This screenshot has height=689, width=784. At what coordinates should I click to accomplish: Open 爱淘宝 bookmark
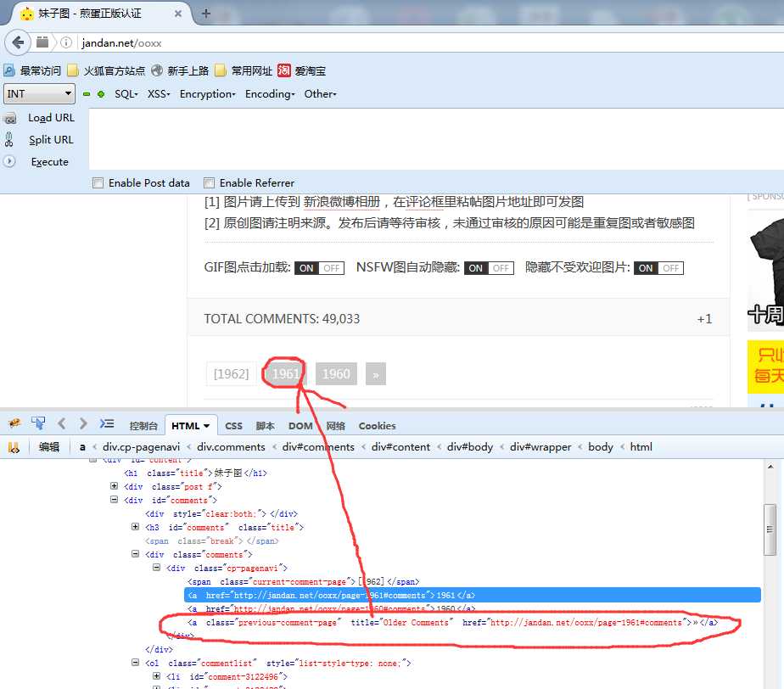[x=301, y=70]
